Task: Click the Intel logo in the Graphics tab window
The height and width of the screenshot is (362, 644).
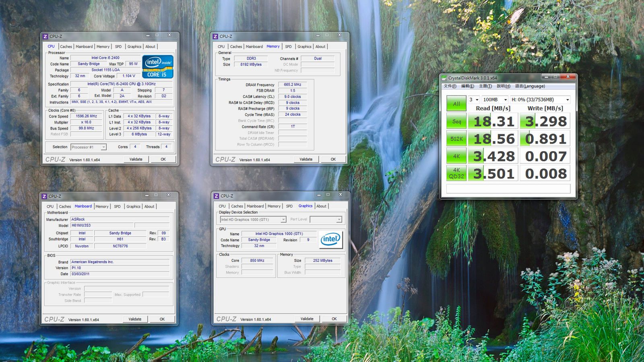Action: [x=331, y=239]
